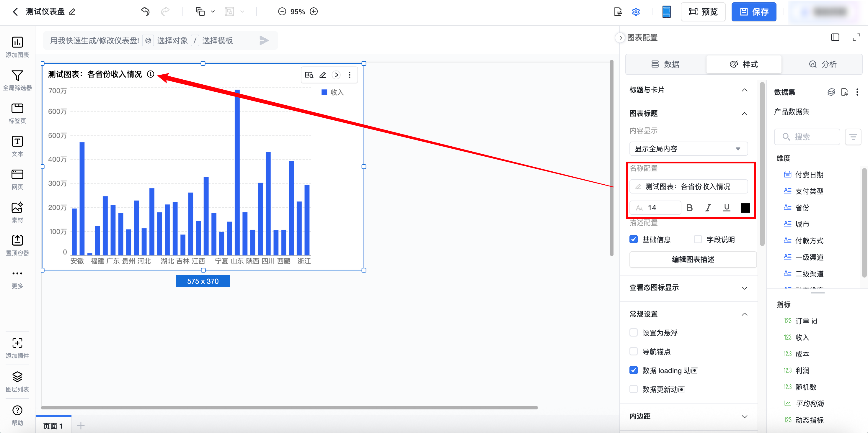This screenshot has width=868, height=433.
Task: Toggle bold formatting for the chart title
Action: click(x=689, y=208)
